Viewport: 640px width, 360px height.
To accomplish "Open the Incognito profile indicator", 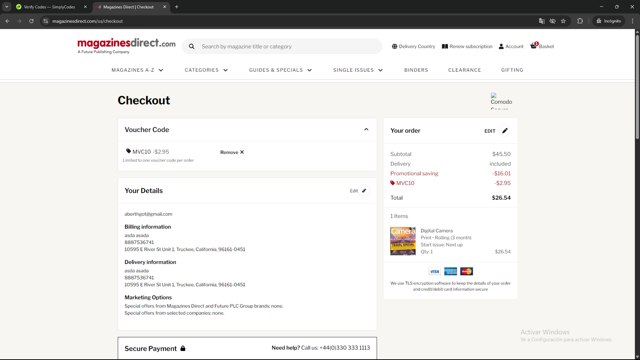I will [609, 21].
